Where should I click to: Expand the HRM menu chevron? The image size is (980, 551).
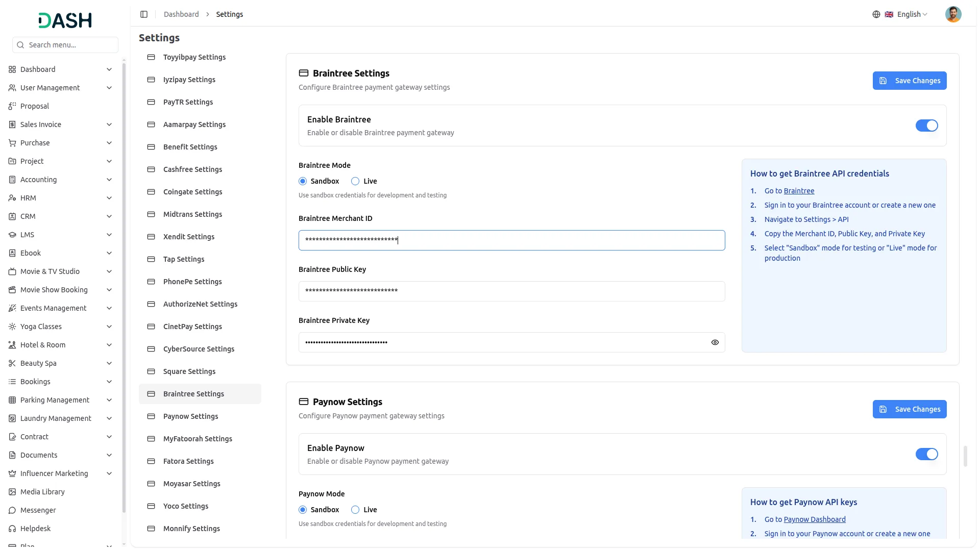tap(109, 198)
